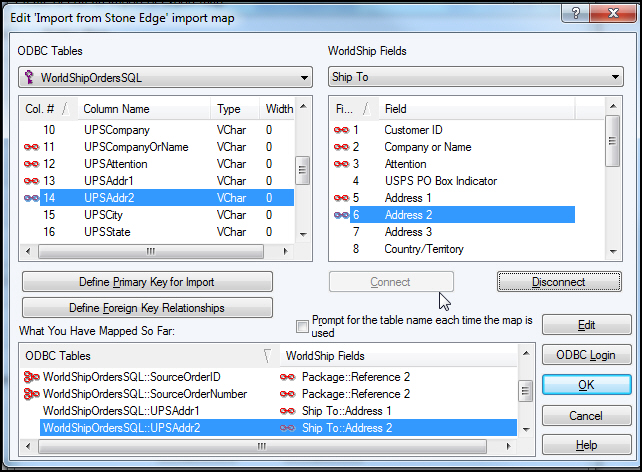The width and height of the screenshot is (642, 472).
Task: Sort by Column Name header
Action: (x=145, y=108)
